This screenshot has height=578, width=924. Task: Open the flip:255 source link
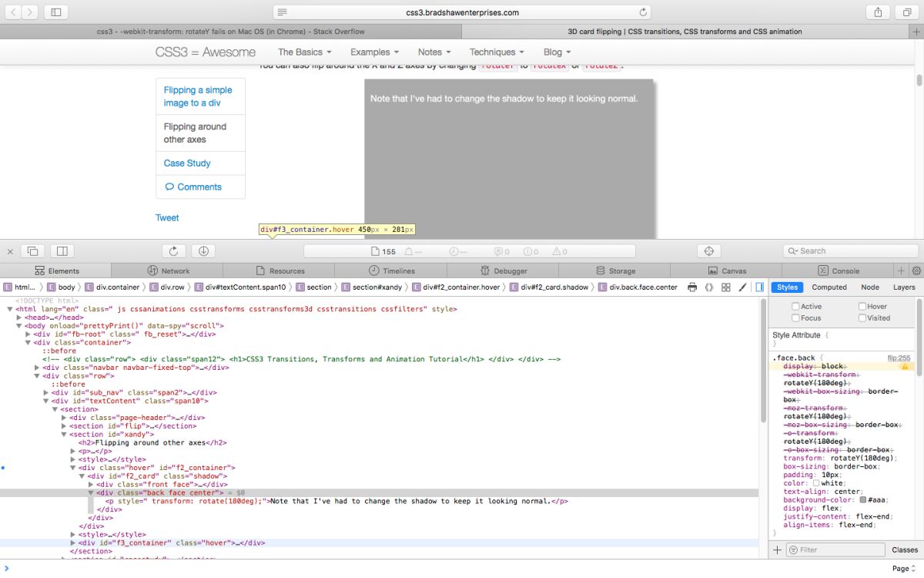(899, 358)
